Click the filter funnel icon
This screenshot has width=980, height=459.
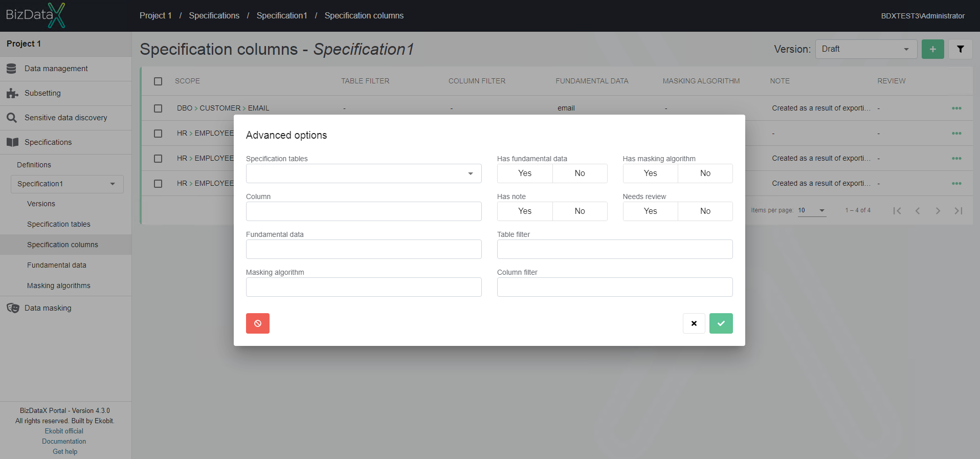tap(961, 49)
